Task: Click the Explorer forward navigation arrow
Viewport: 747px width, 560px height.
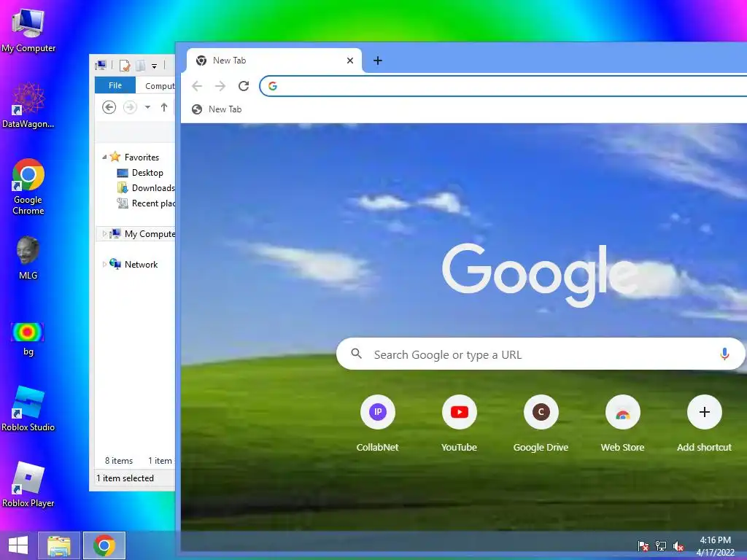Action: [x=130, y=107]
